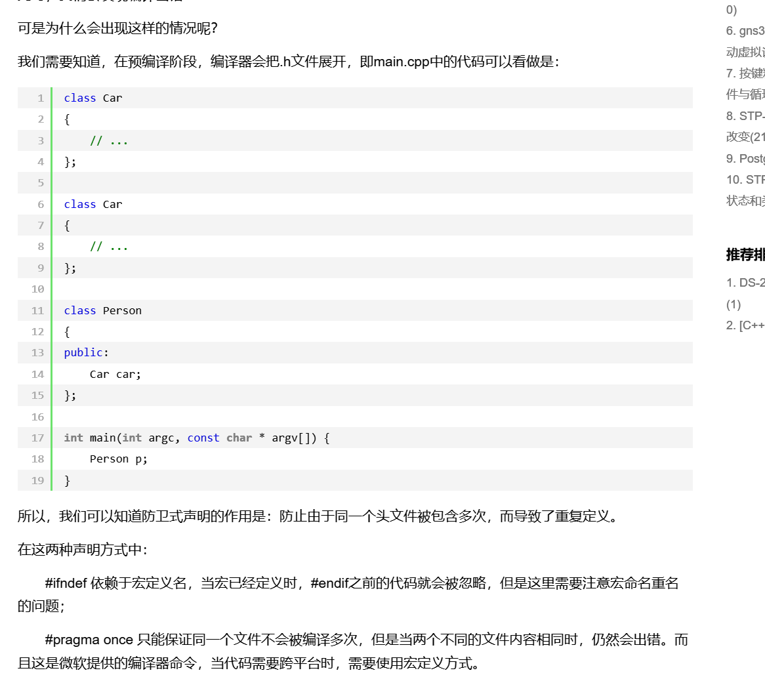Click the "};" on code line 4

pos(70,161)
